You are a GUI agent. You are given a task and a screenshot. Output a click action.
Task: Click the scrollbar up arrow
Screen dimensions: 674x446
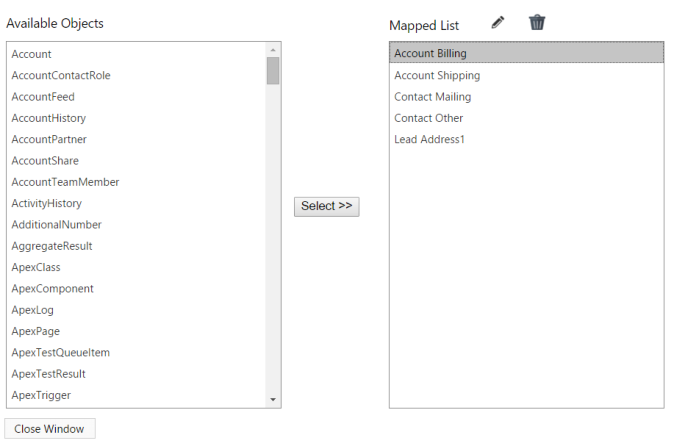point(273,50)
